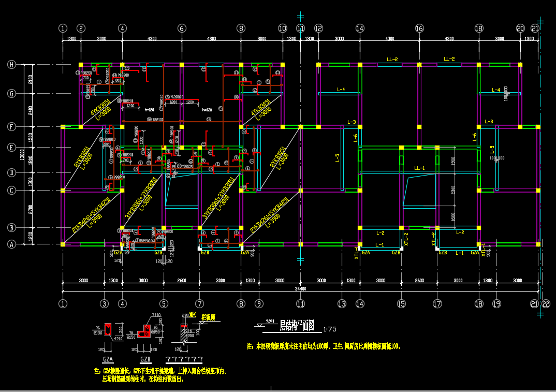The image size is (556, 392).
Task: Pick axis bubble 7 in the bottom row
Action: pos(200,304)
